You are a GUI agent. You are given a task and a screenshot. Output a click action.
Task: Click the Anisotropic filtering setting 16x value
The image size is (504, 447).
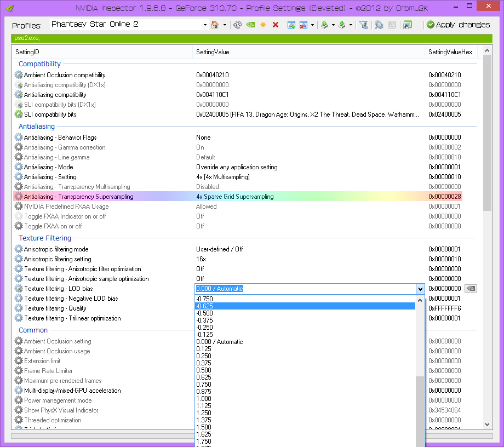pyautogui.click(x=201, y=259)
